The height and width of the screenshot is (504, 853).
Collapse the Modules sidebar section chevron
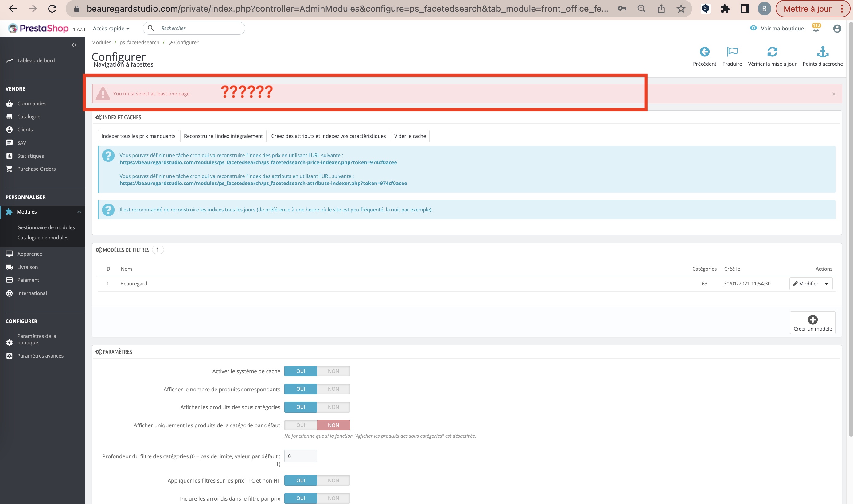click(x=80, y=211)
